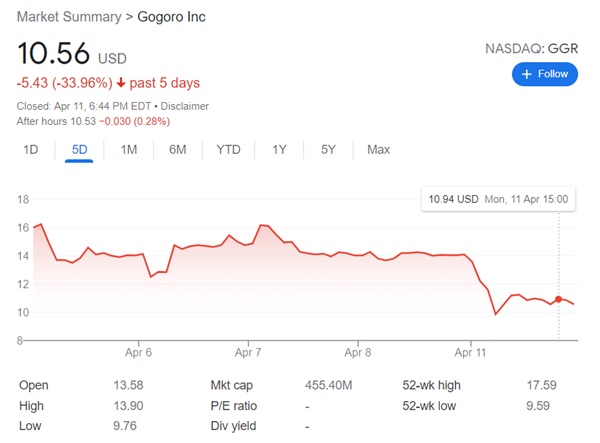Click the Follow button
Viewport: 600px width, 443px height.
pos(546,74)
